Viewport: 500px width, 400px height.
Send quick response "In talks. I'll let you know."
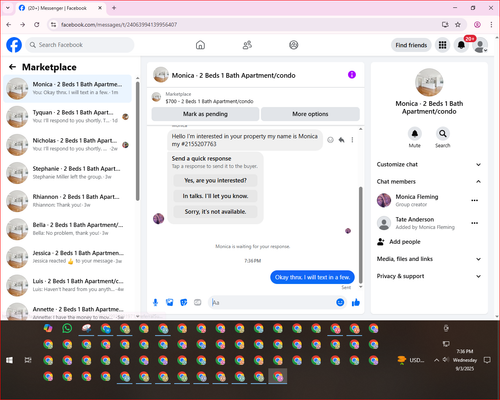[215, 196]
